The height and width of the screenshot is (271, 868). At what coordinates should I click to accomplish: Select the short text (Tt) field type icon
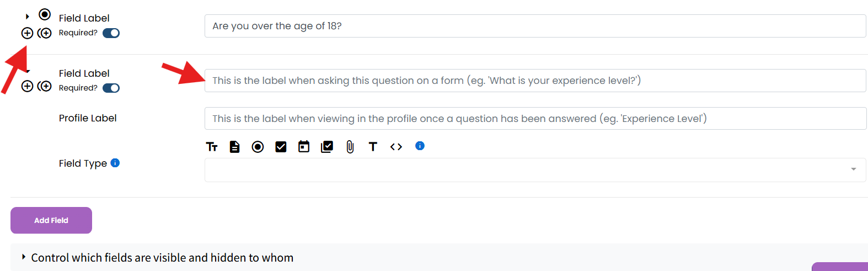coord(212,147)
